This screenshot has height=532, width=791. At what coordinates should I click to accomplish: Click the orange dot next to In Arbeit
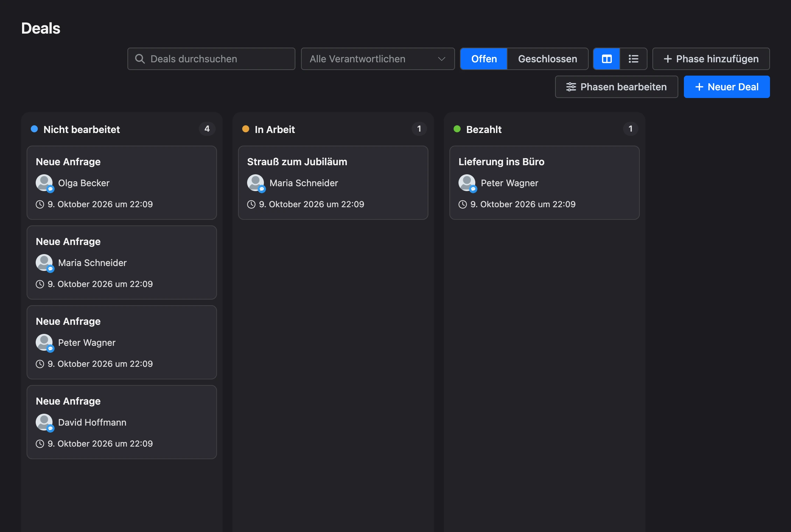click(x=246, y=129)
